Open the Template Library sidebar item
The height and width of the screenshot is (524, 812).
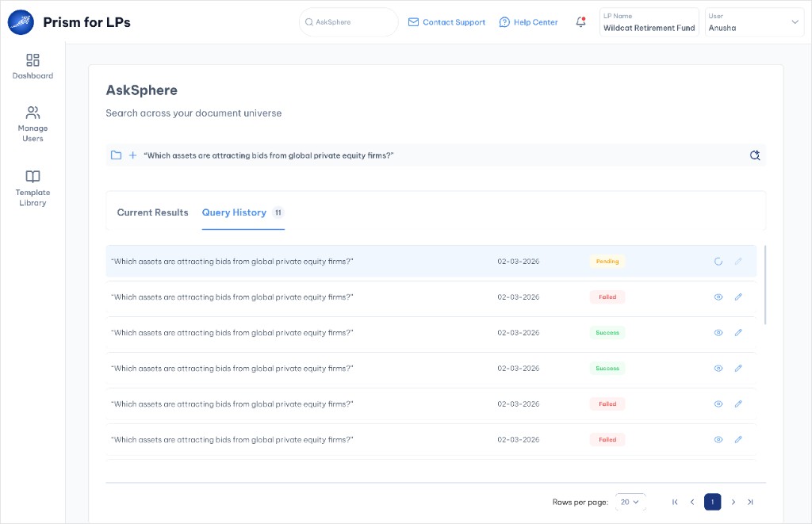click(33, 189)
